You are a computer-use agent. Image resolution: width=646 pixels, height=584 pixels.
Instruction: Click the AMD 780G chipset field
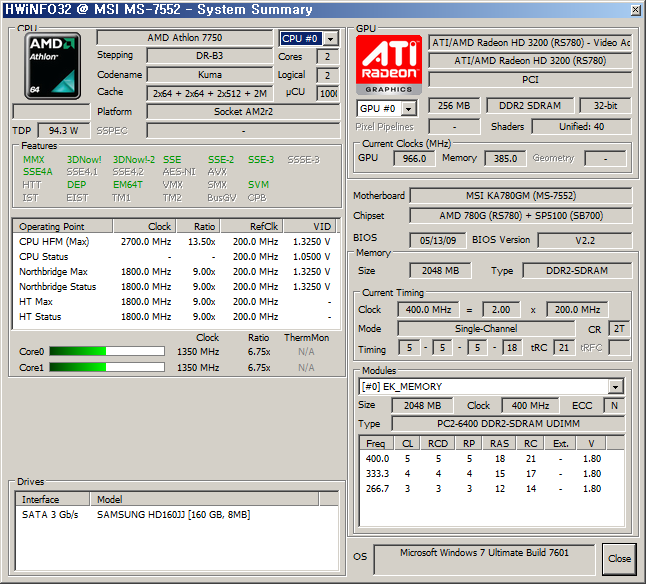(x=521, y=215)
